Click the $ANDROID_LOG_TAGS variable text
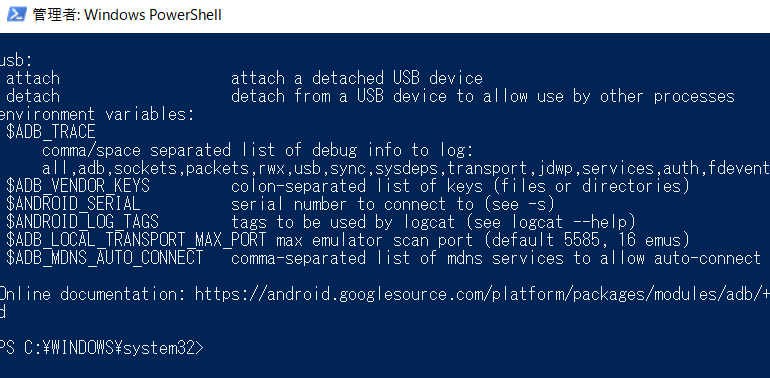770x378 pixels. [x=82, y=222]
